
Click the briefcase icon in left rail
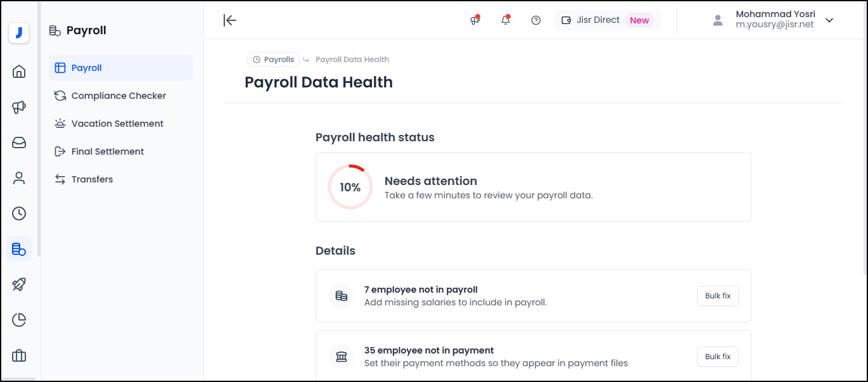[19, 355]
